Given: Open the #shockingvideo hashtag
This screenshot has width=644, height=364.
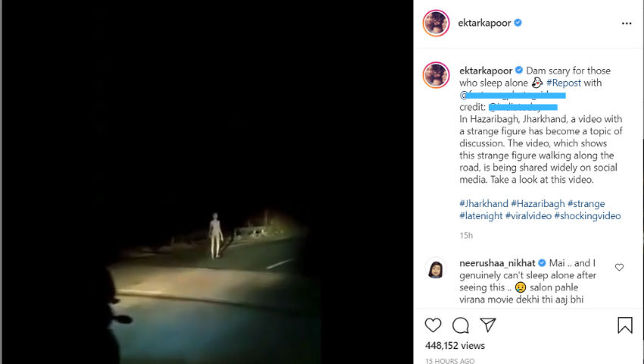Looking at the screenshot, I should (587, 216).
